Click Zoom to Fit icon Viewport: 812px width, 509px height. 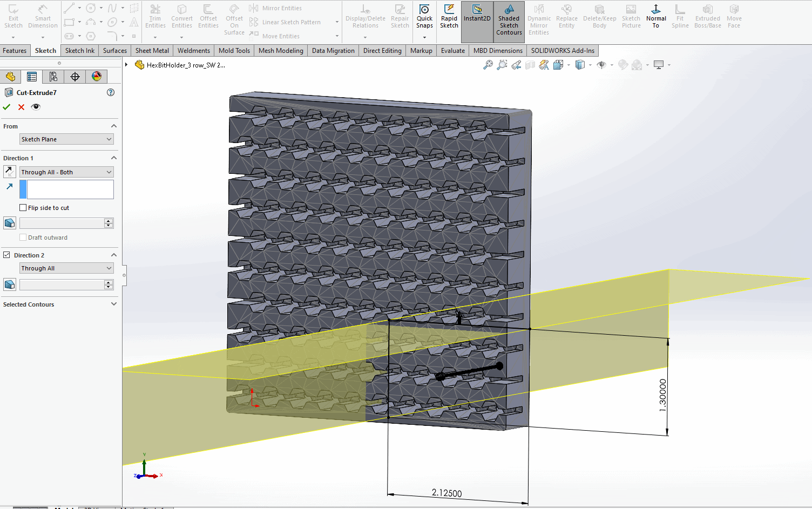click(488, 65)
